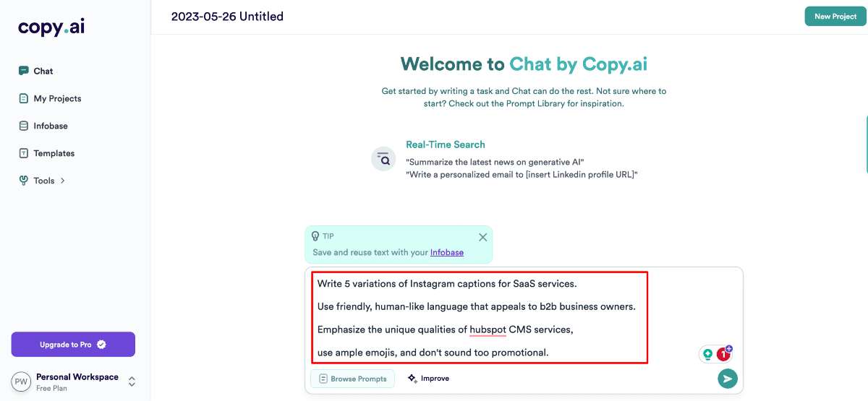Go to Templates in sidebar
This screenshot has width=868, height=401.
pyautogui.click(x=54, y=153)
